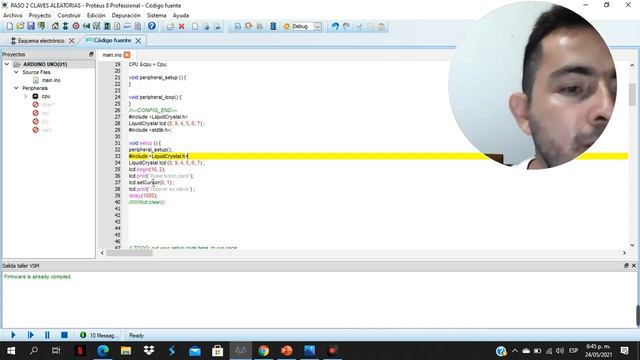Click the editor horizontal scrollbar thumb
This screenshot has width=640, height=360.
pos(129,253)
